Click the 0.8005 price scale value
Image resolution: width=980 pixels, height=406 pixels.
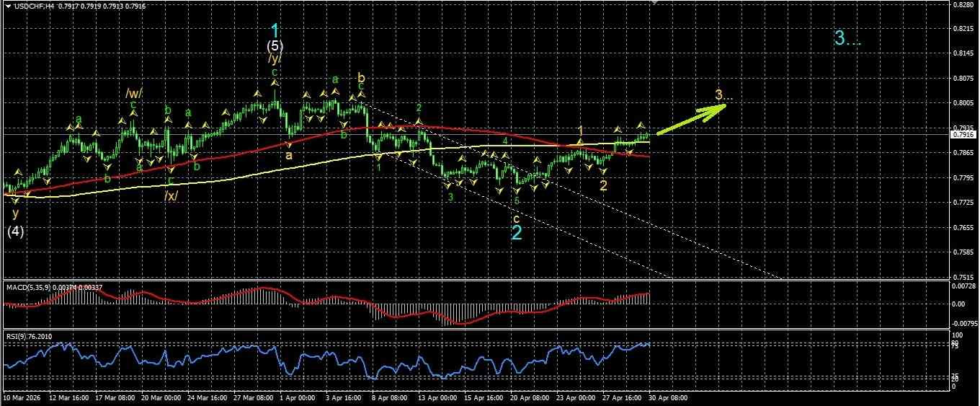click(x=962, y=103)
